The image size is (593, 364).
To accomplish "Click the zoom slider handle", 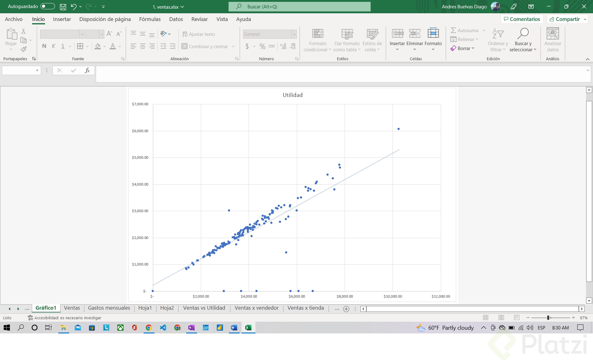I will pos(549,318).
